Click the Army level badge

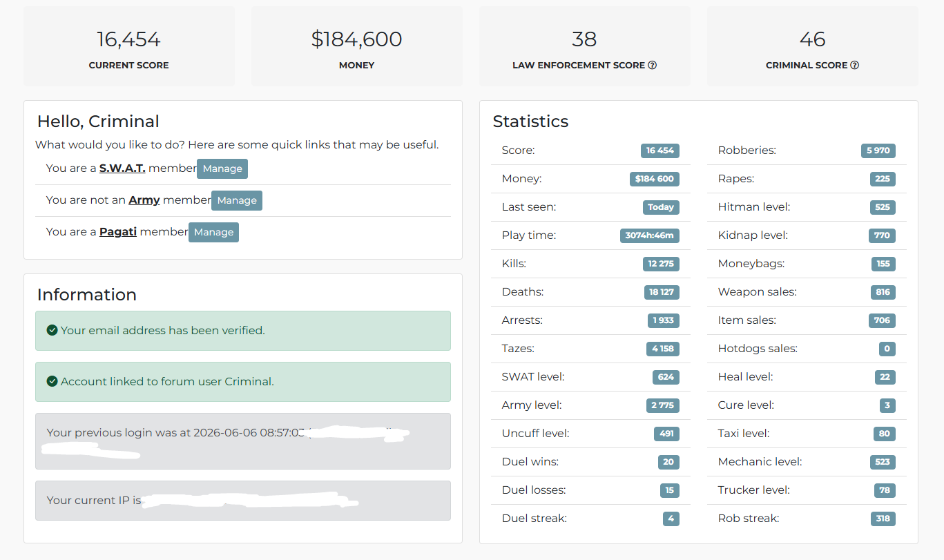[662, 405]
